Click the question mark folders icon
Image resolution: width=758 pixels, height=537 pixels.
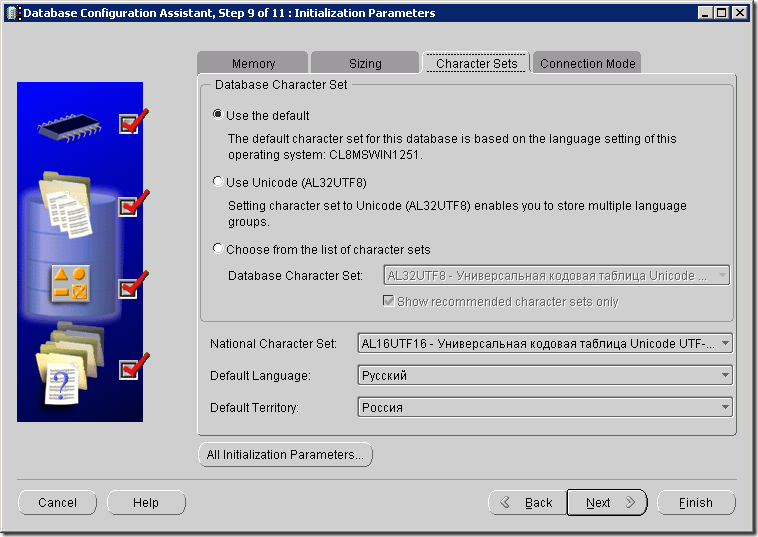[69, 363]
